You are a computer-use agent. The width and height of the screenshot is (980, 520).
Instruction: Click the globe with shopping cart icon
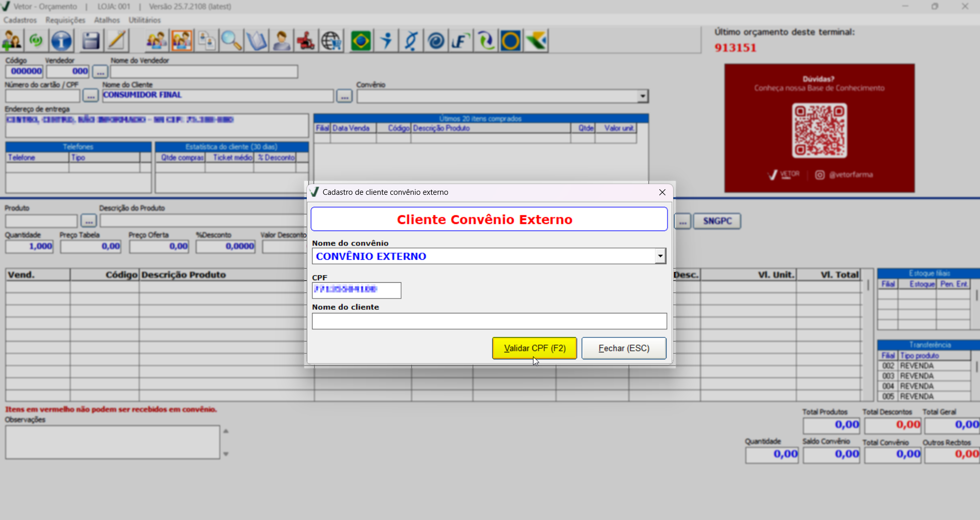click(x=331, y=41)
